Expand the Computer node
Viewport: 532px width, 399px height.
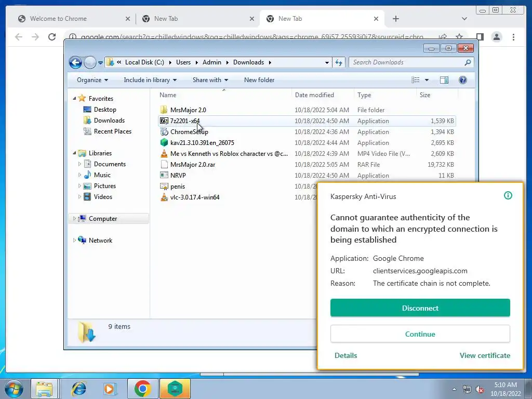click(74, 219)
